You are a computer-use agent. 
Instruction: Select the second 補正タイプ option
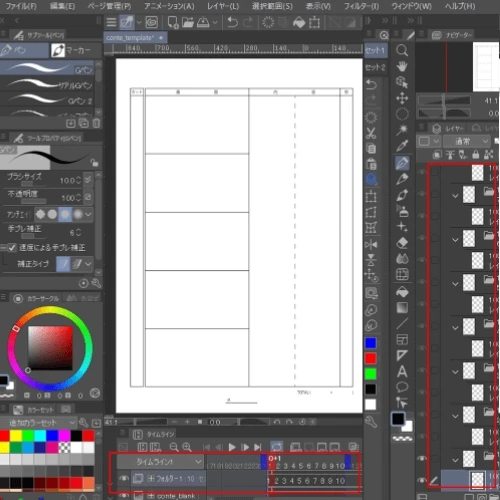[77, 264]
